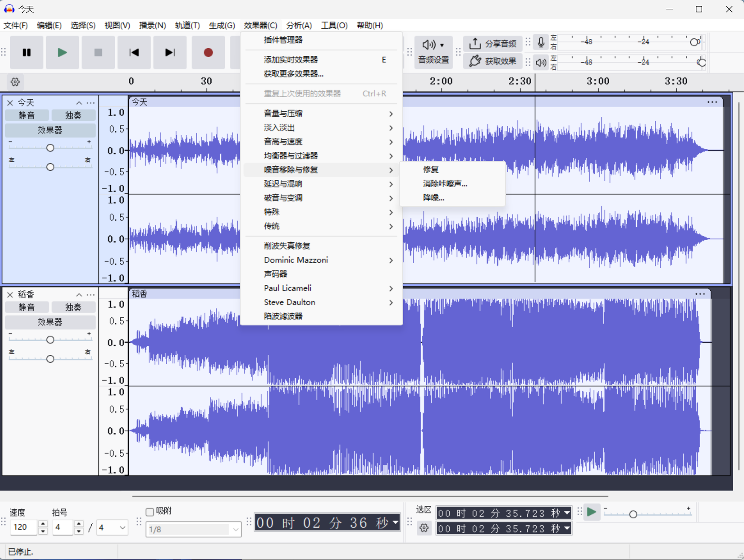Click the red Record button
Viewport: 744px width, 560px height.
(208, 52)
